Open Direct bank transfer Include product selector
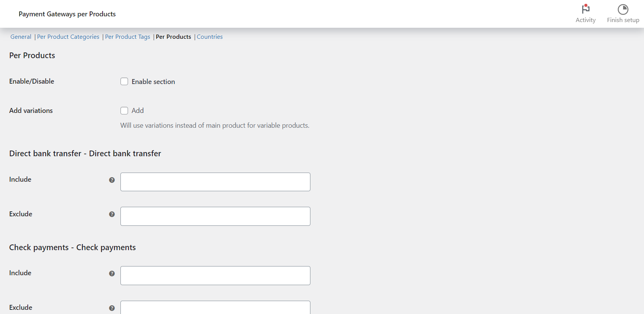 (215, 182)
